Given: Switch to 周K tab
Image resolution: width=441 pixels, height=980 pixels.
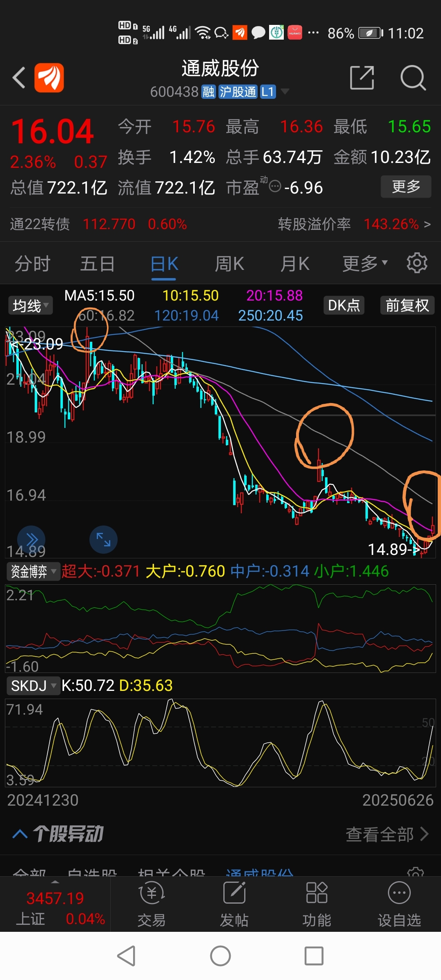Looking at the screenshot, I should [229, 263].
